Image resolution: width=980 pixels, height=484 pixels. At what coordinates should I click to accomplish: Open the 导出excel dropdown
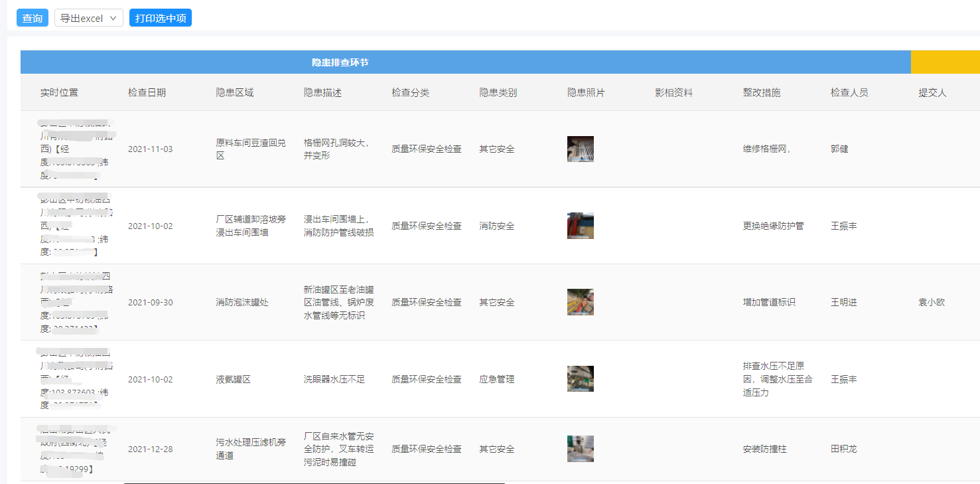88,17
